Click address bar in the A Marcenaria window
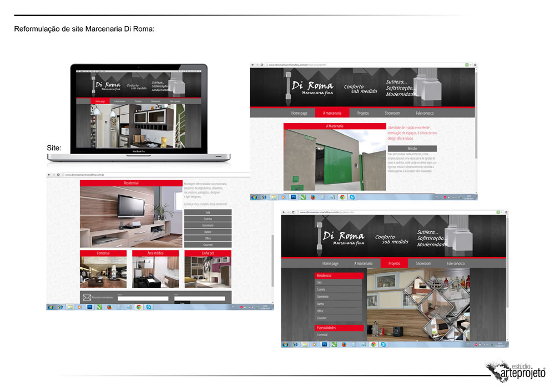Viewport: 555px width, 392px height. pyautogui.click(x=365, y=65)
